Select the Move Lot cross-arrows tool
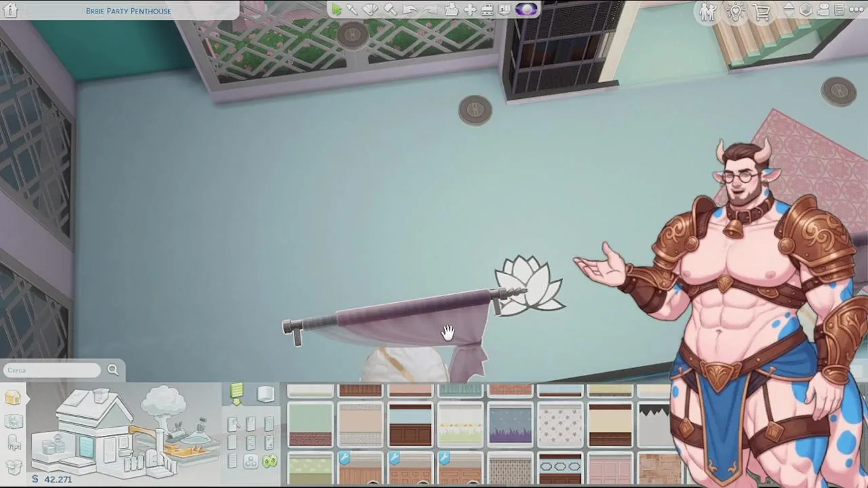This screenshot has width=868, height=488. pos(469,9)
